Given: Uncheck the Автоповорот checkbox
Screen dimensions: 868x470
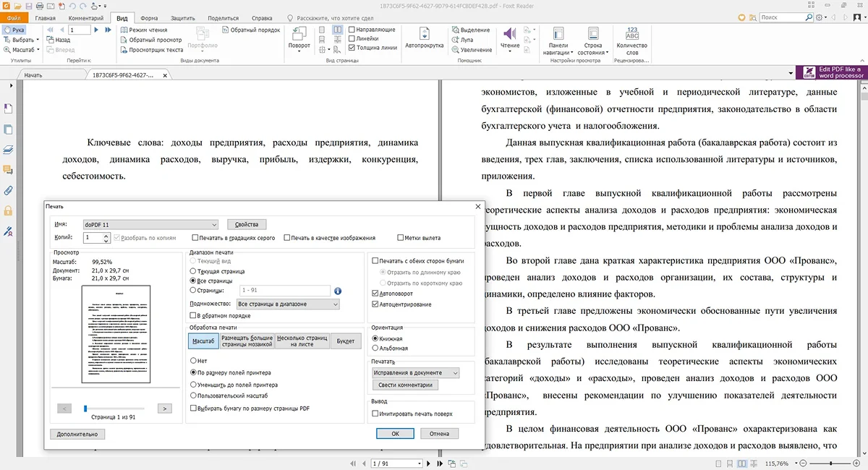Looking at the screenshot, I should click(x=375, y=294).
